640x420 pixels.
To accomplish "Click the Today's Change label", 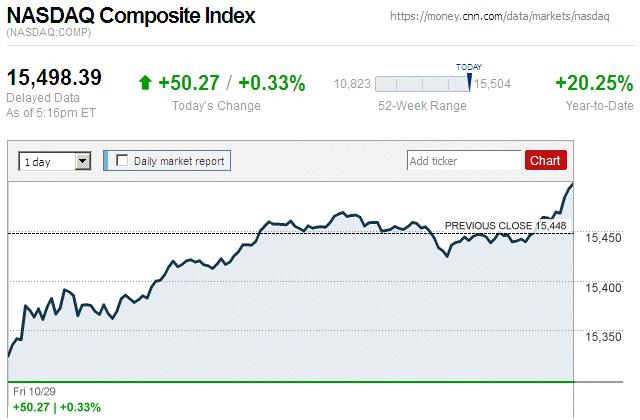I will (x=216, y=106).
